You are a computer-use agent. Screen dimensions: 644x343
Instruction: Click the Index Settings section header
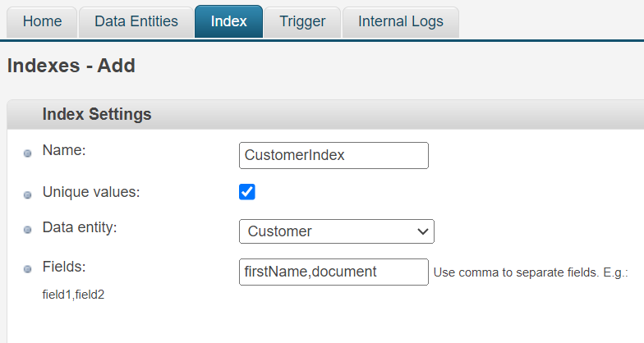point(97,115)
